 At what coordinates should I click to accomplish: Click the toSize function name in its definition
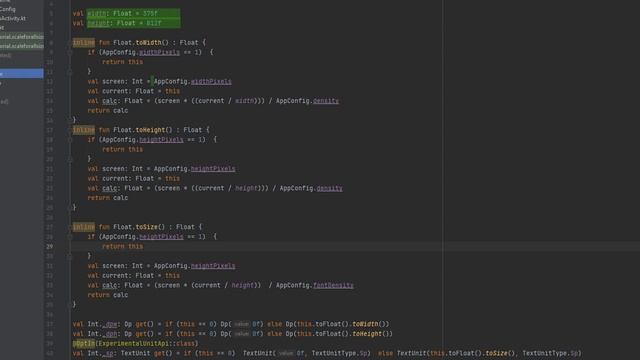click(147, 227)
